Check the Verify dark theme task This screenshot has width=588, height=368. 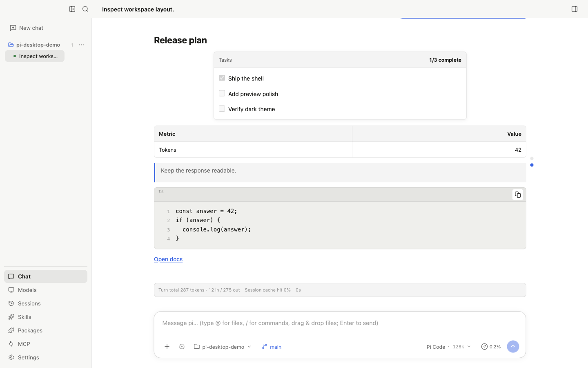(222, 109)
